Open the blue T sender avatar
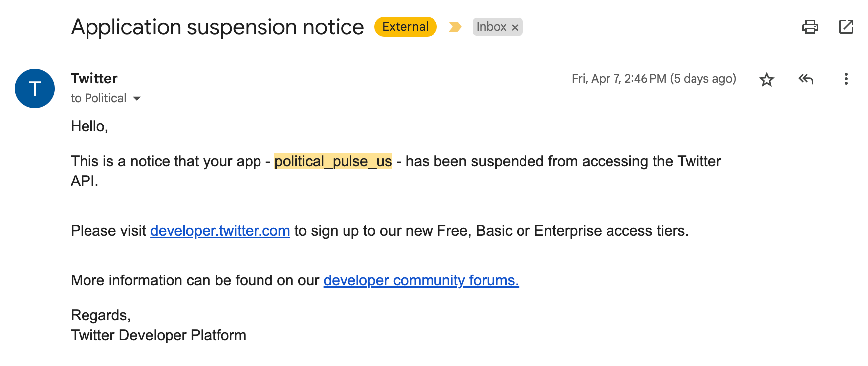This screenshot has width=868, height=366. click(35, 89)
